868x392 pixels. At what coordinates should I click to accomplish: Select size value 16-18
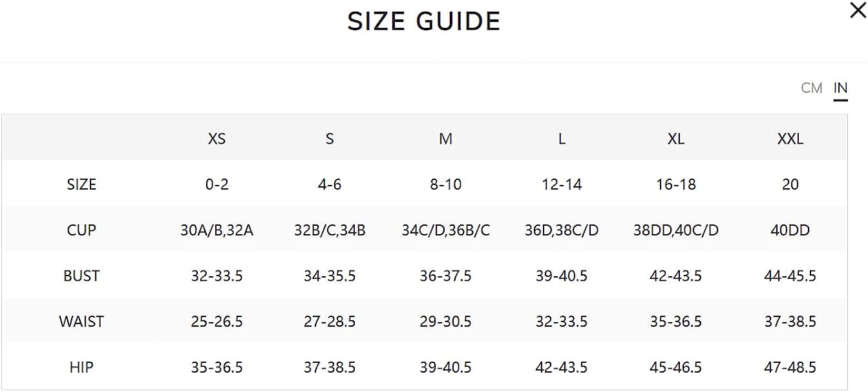tap(676, 184)
